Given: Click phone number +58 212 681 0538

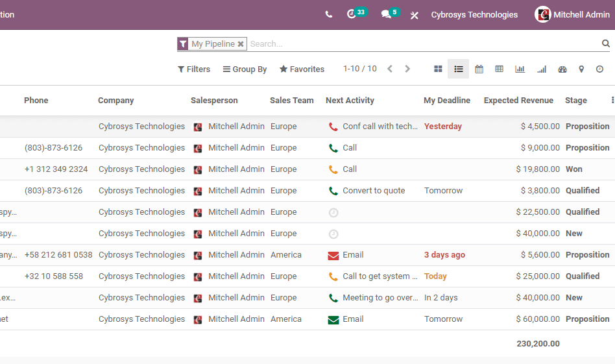Looking at the screenshot, I should coord(58,255).
